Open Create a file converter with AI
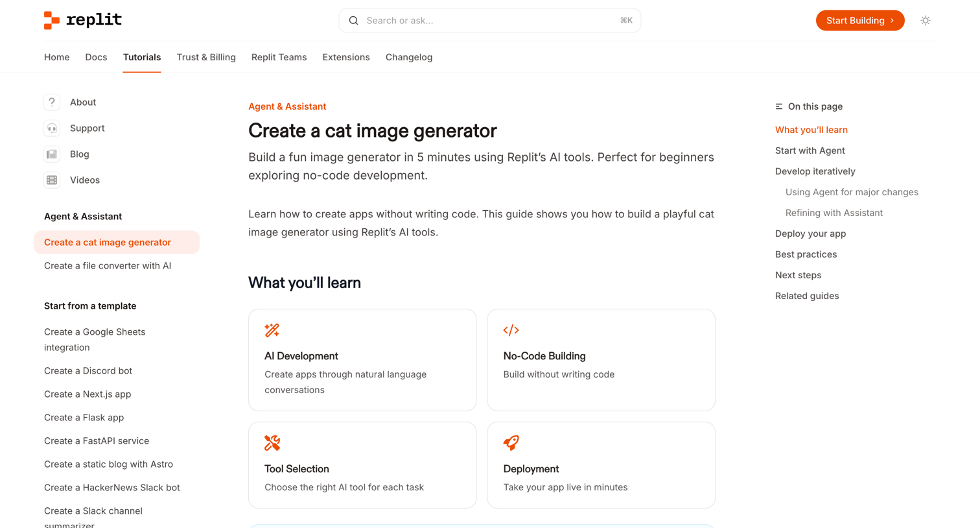 point(108,266)
